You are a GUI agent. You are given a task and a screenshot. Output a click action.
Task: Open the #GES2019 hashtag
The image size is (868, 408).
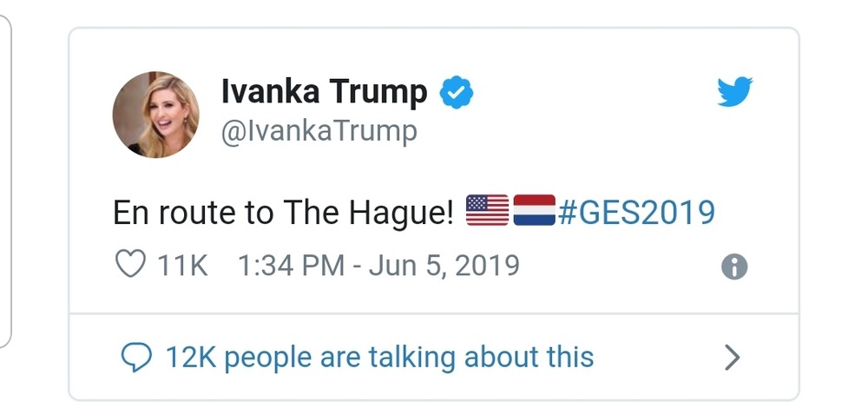pos(636,212)
